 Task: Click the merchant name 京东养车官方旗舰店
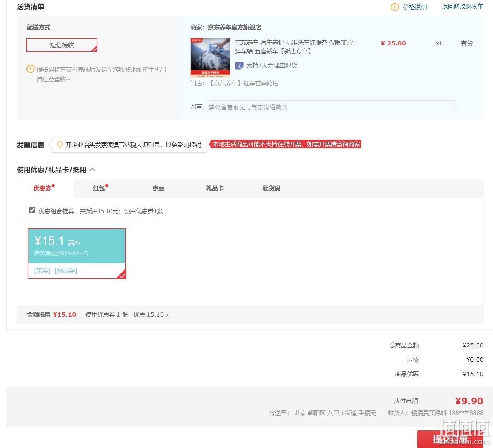point(235,27)
